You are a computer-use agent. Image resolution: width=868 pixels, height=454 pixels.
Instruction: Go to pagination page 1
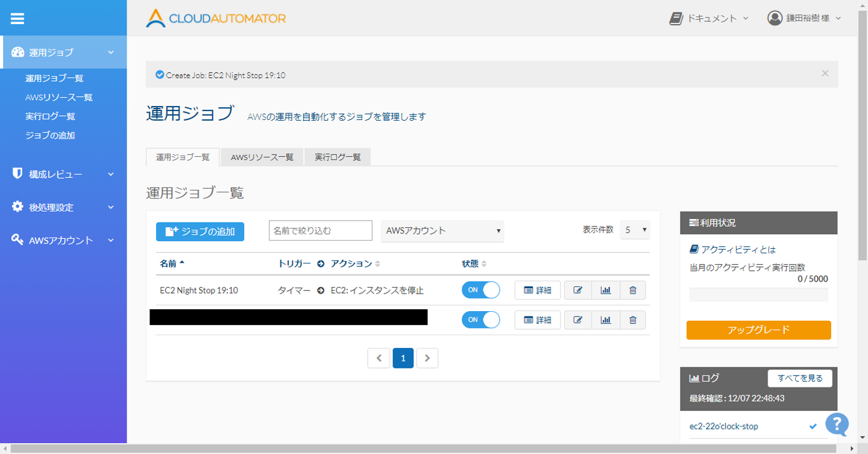pos(403,358)
